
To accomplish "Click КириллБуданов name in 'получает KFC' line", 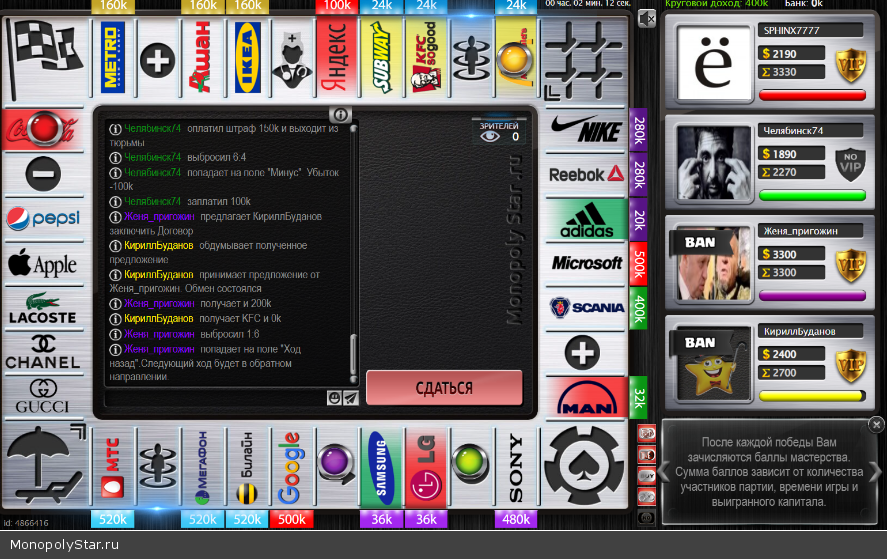I will click(x=158, y=319).
